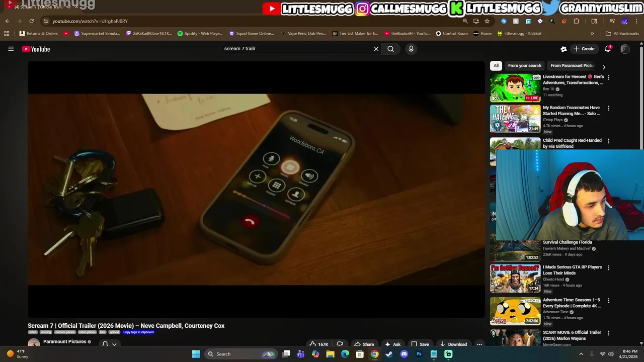The height and width of the screenshot is (362, 644).
Task: Open the Spotify - Web Player bookmark
Action: click(200, 34)
